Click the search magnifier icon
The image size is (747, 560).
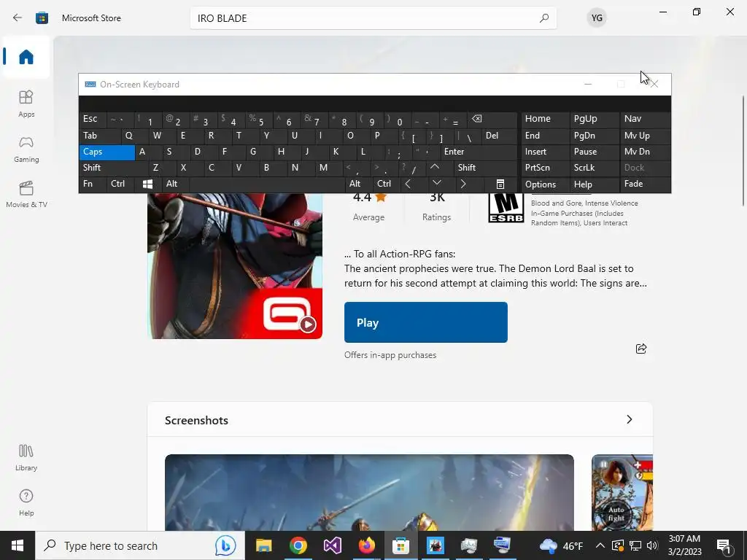(543, 18)
